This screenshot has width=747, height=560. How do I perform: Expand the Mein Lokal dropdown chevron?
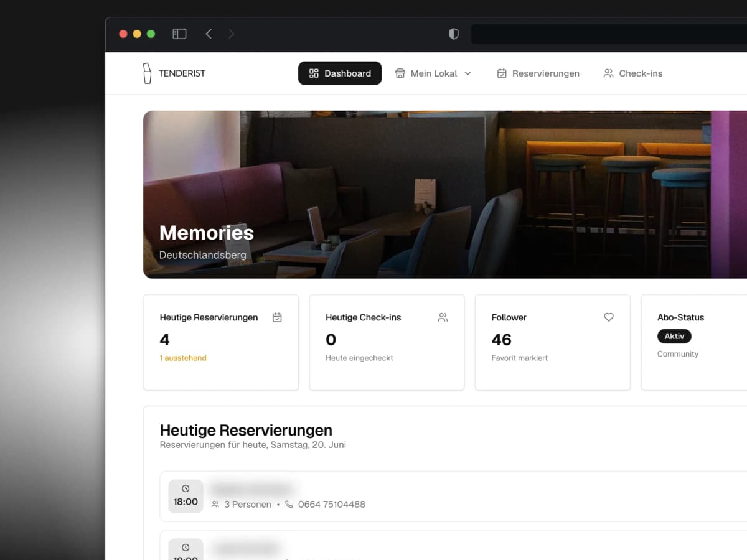[x=468, y=73]
